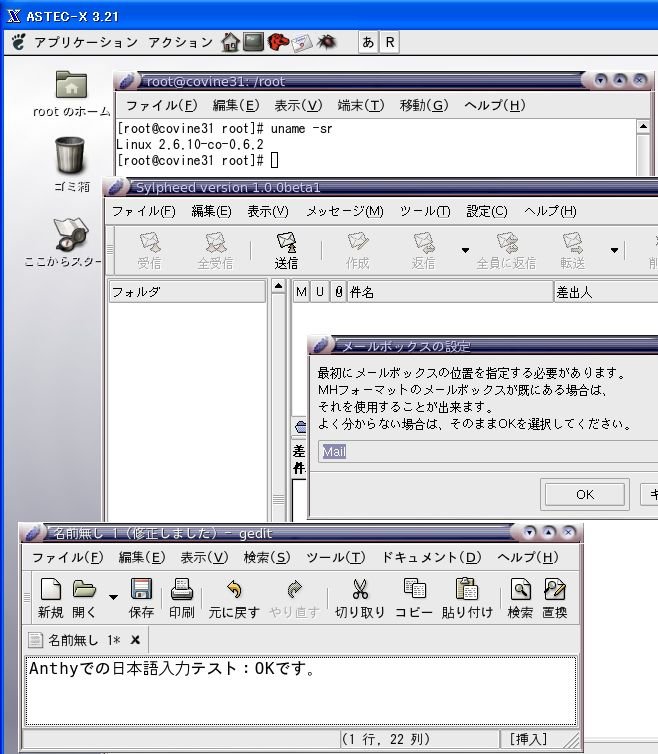Open the red web browser launcher icon
The width and height of the screenshot is (658, 754).
(278, 42)
